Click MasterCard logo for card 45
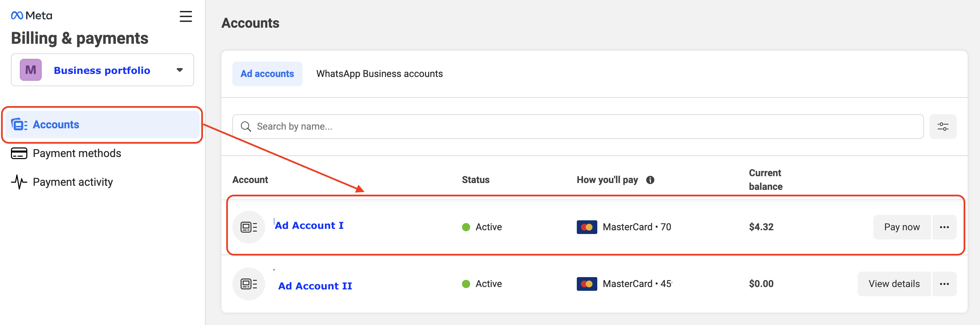The width and height of the screenshot is (980, 325). pyautogui.click(x=587, y=284)
